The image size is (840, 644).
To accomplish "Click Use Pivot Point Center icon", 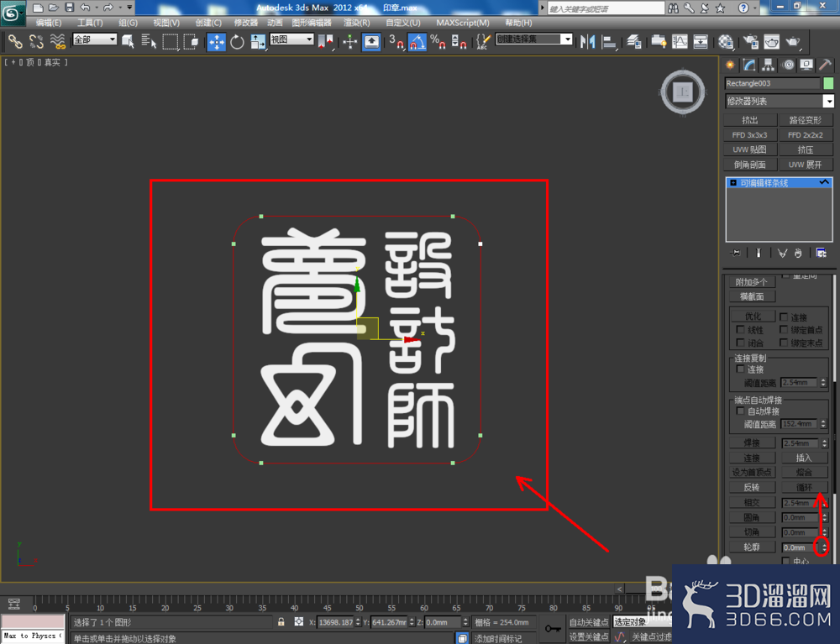I will tap(325, 42).
